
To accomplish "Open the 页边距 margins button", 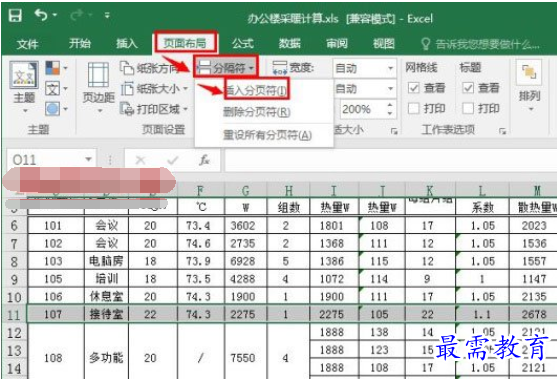I will [98, 87].
